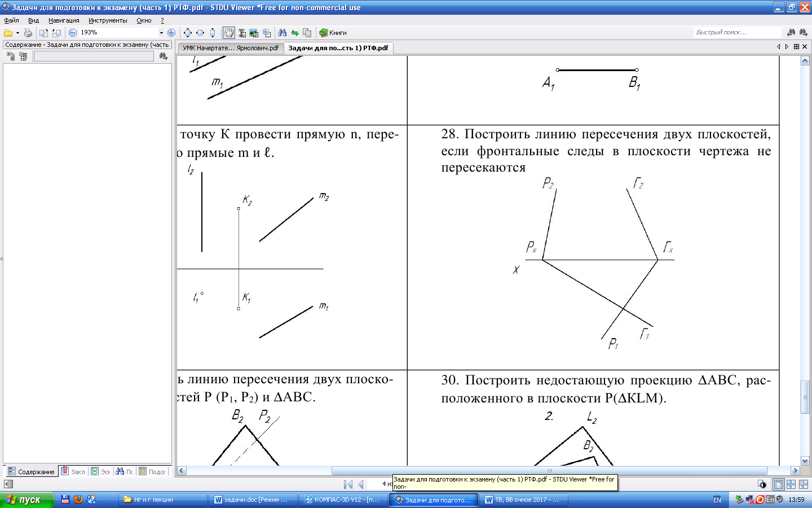
Task: Click the zoom out minus icon
Action: (73, 33)
